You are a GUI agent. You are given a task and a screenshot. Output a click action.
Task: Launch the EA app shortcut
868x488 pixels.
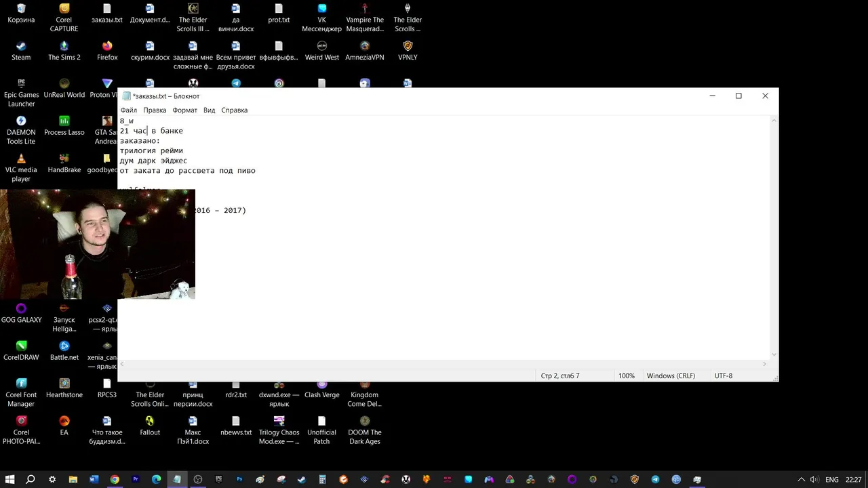(64, 426)
